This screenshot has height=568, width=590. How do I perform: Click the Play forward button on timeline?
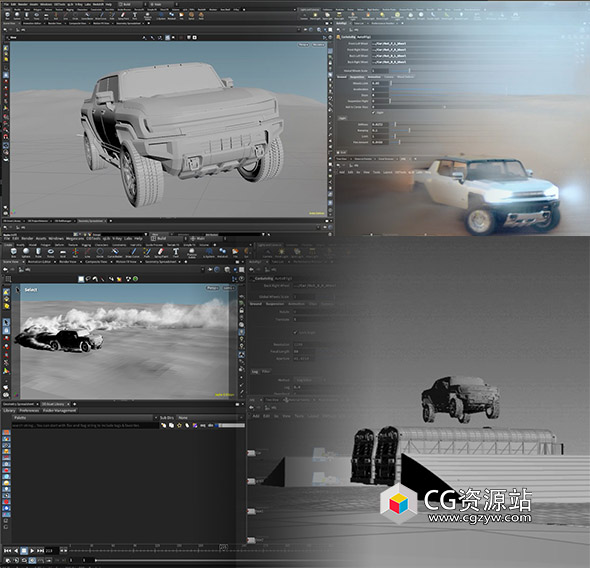pyautogui.click(x=32, y=550)
